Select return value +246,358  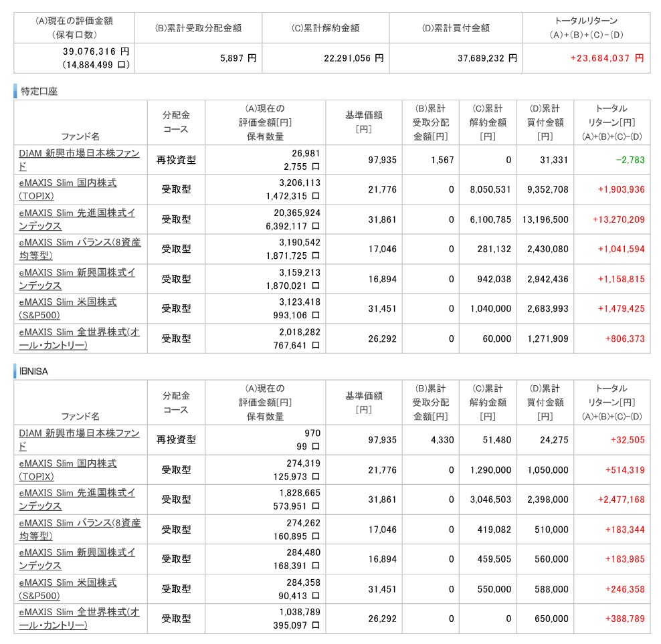625,588
